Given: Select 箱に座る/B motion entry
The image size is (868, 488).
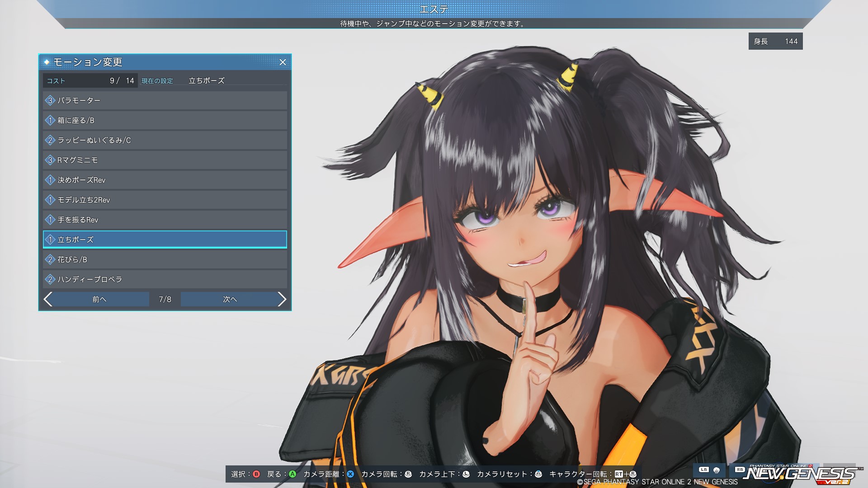Looking at the screenshot, I should 165,120.
